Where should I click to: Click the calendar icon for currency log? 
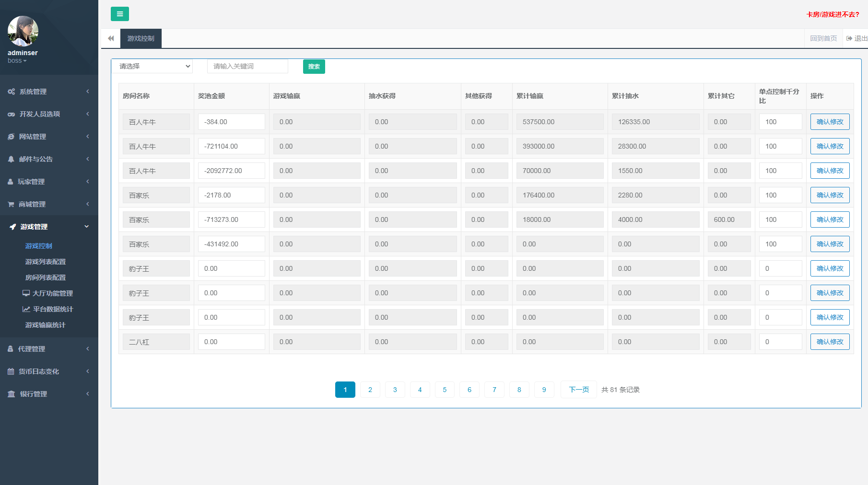tap(11, 371)
